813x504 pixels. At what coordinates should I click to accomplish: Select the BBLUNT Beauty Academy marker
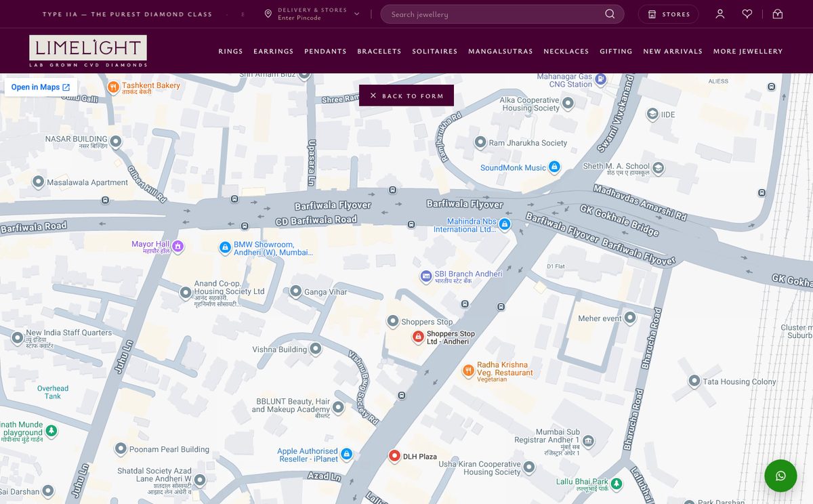coord(339,406)
